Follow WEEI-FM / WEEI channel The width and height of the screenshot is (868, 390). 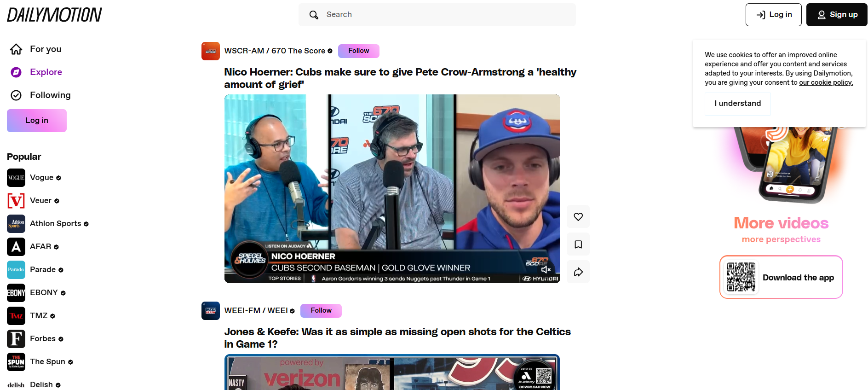[x=321, y=311]
